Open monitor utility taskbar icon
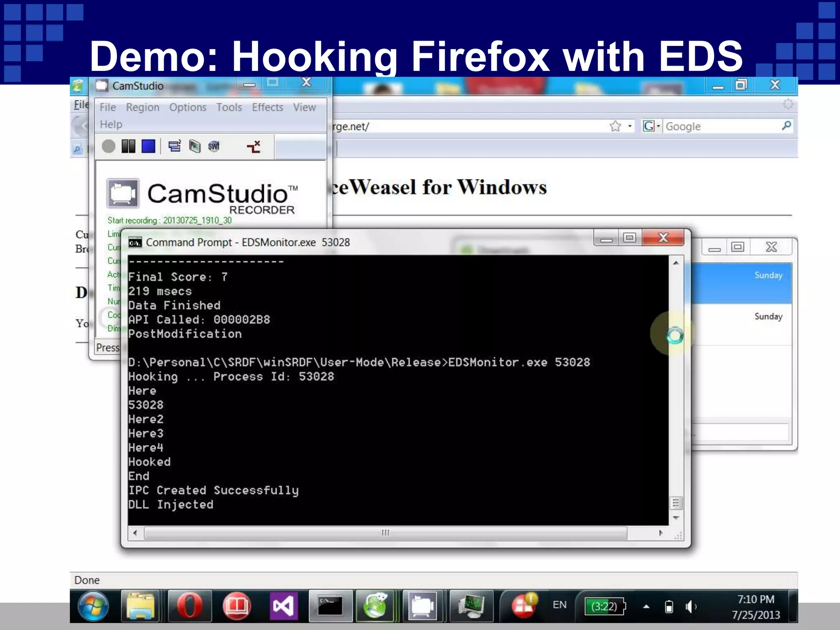 coord(471,606)
